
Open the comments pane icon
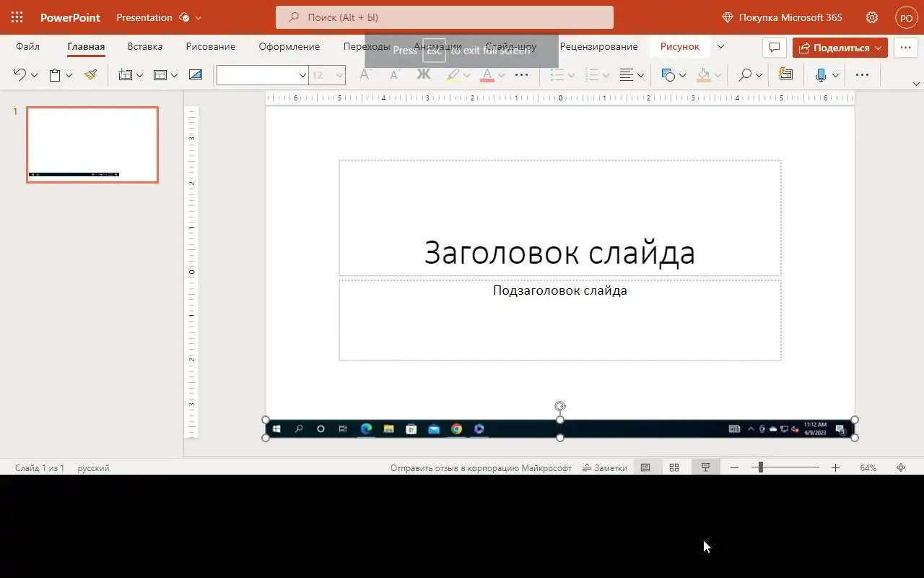(775, 48)
